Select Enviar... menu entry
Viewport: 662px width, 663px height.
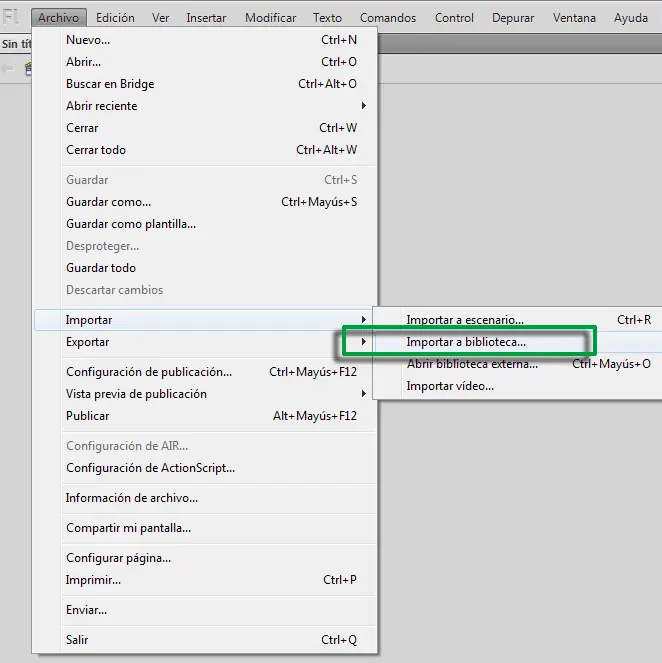click(205, 610)
